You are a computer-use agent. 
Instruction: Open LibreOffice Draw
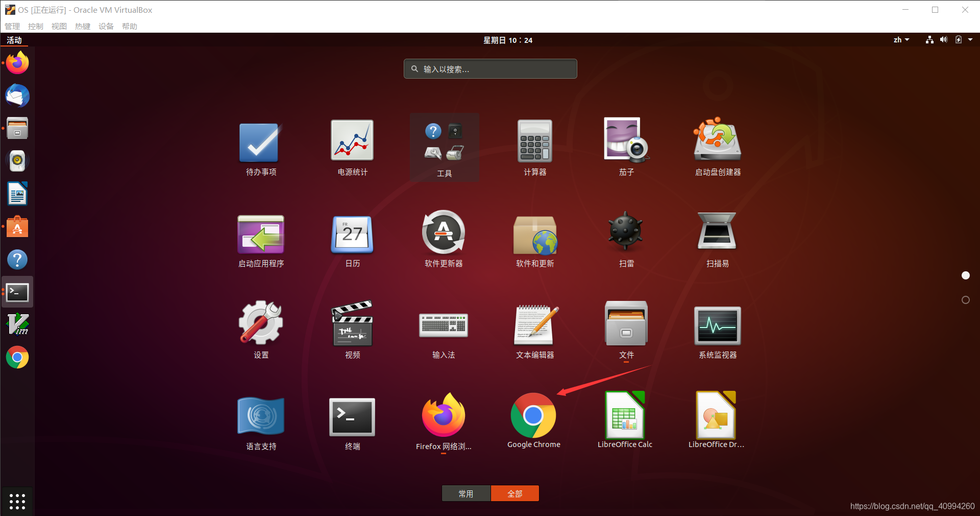click(716, 420)
